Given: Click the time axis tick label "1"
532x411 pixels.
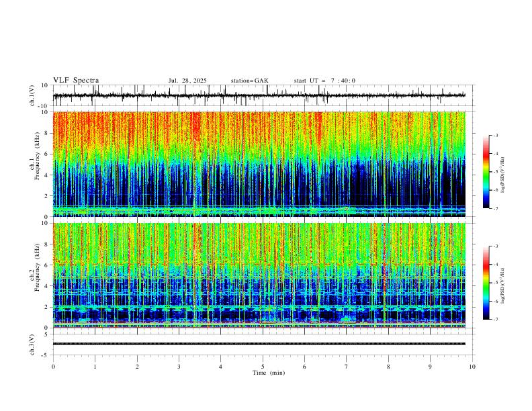Looking at the screenshot, I should (x=95, y=367).
